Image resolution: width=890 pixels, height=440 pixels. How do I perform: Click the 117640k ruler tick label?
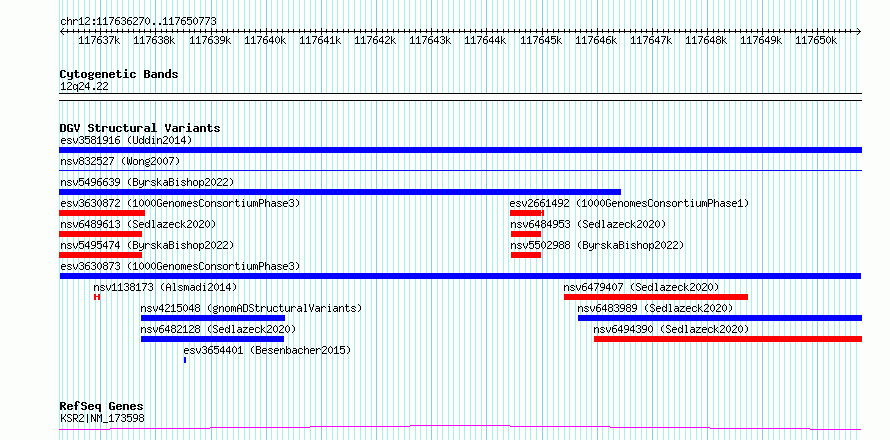[x=265, y=40]
